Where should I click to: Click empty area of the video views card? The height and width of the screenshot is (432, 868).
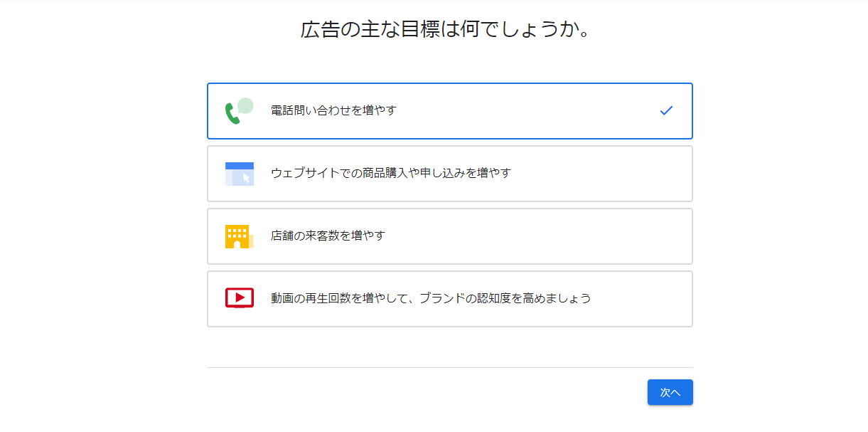coord(640,299)
